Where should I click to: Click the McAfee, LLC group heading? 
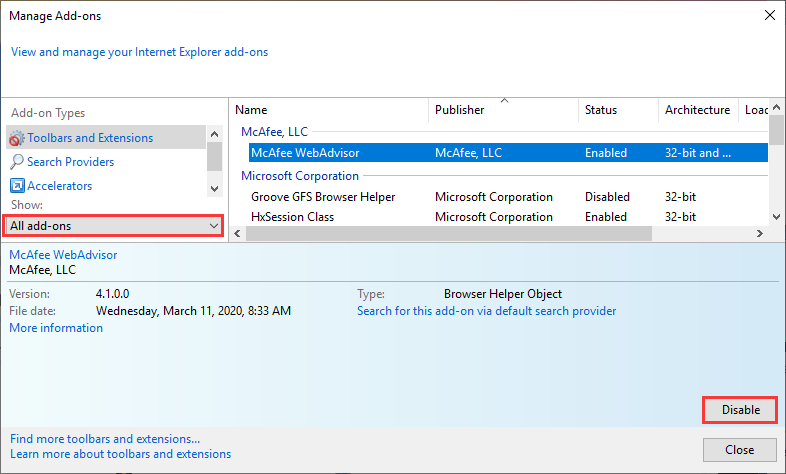click(274, 132)
